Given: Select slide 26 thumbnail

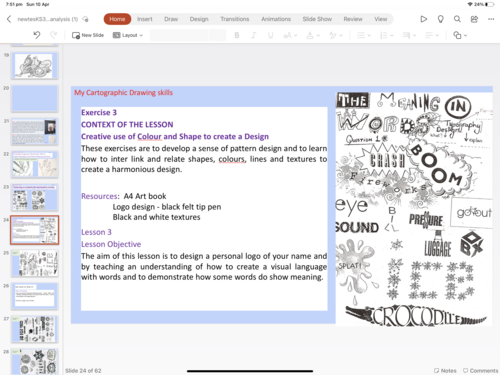Looking at the screenshot, I should 34,296.
